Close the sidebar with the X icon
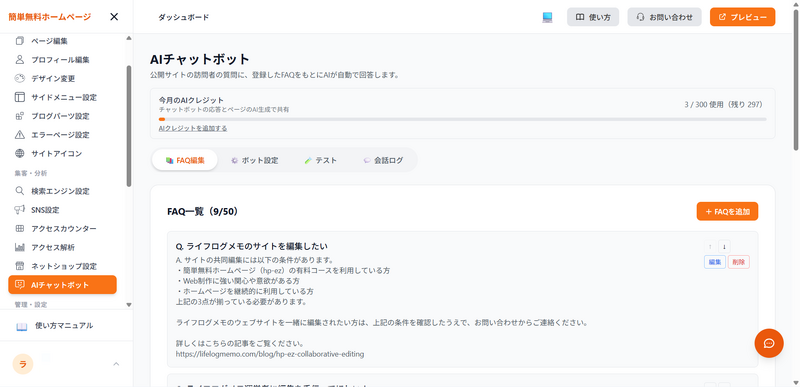This screenshot has width=800, height=387. tap(114, 17)
